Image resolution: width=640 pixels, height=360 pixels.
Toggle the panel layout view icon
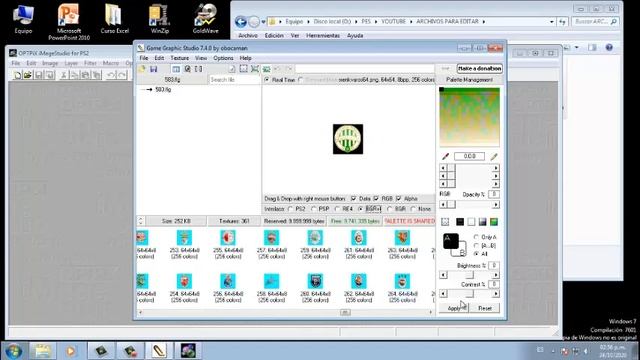(x=176, y=69)
